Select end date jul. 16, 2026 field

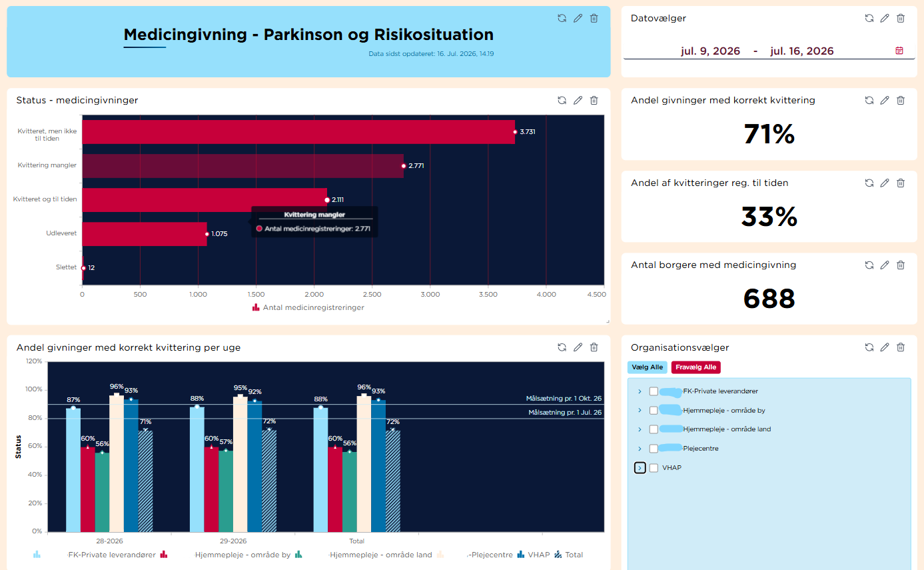pyautogui.click(x=802, y=51)
